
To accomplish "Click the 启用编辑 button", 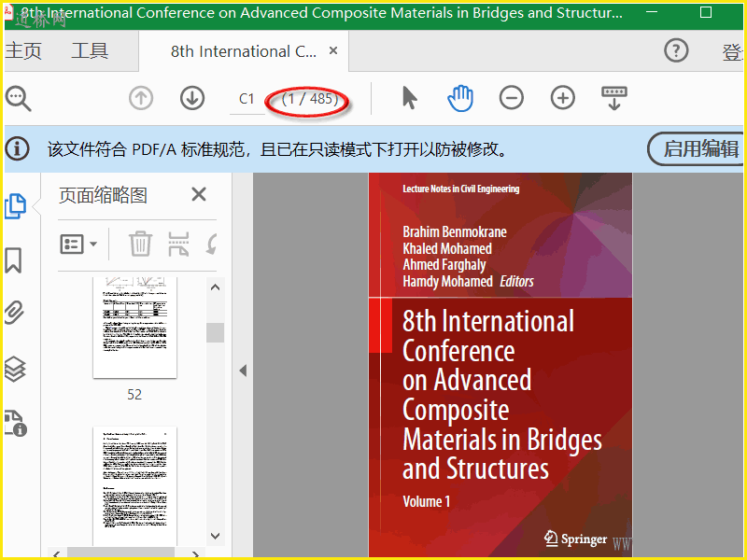I will 697,149.
